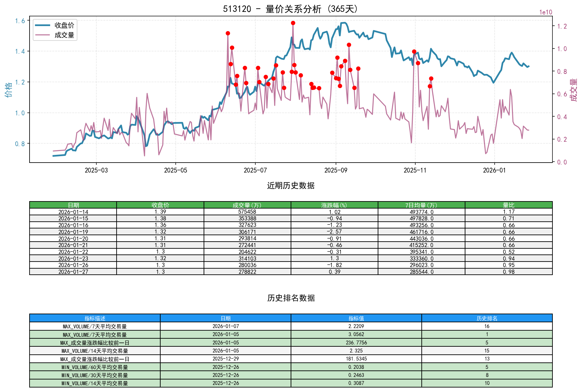Select the row dated 2026-01-27
The height and width of the screenshot is (392, 582).
click(x=73, y=272)
